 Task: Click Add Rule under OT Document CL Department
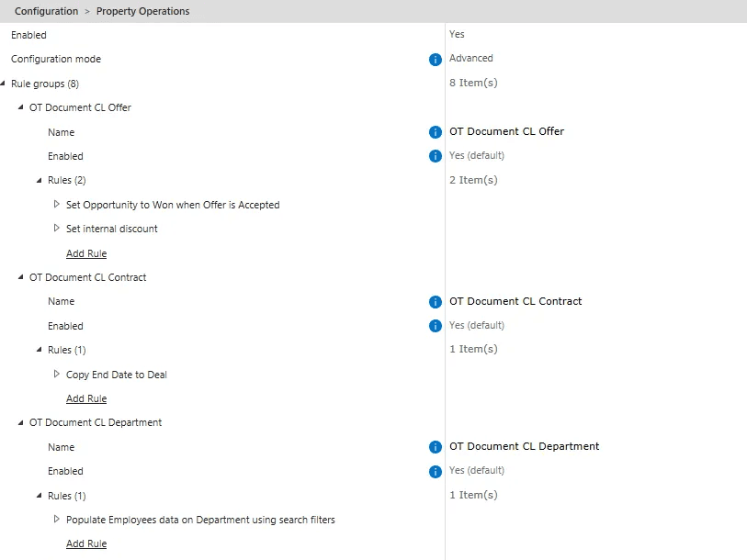pos(86,543)
